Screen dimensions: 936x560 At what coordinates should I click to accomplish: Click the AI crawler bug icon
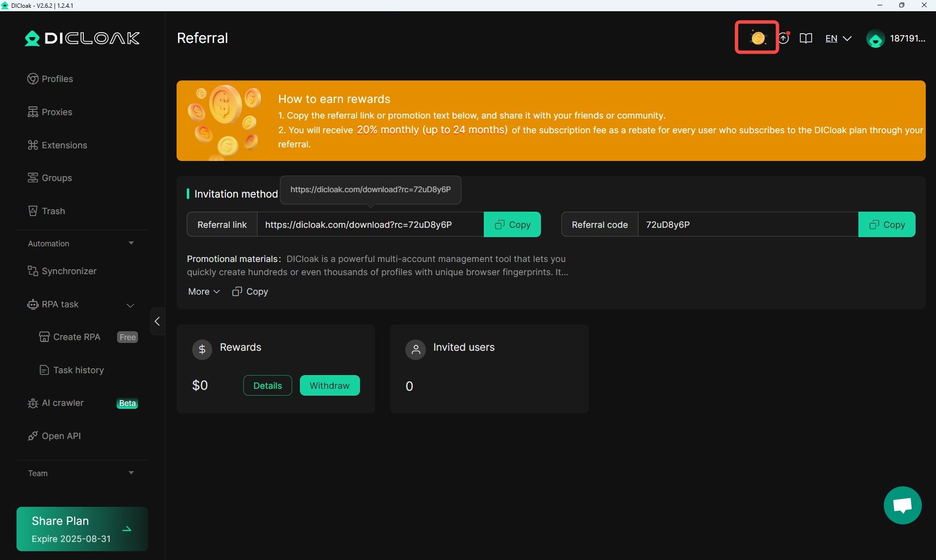33,403
